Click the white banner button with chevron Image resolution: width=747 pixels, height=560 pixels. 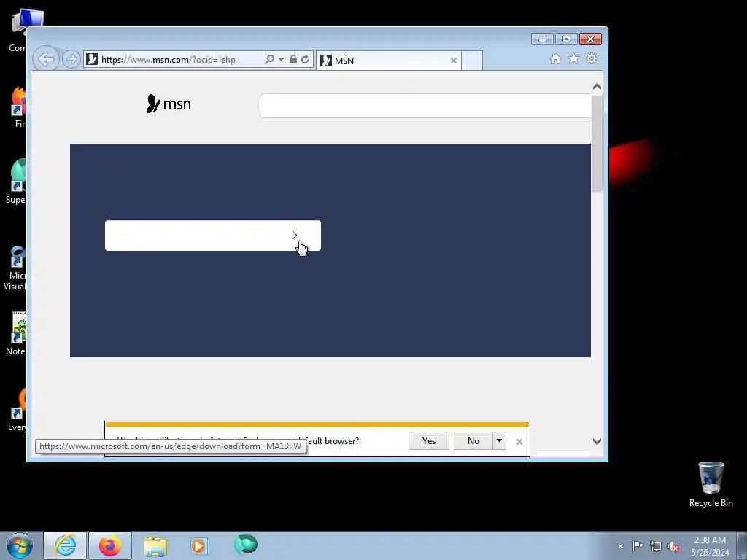coord(213,236)
